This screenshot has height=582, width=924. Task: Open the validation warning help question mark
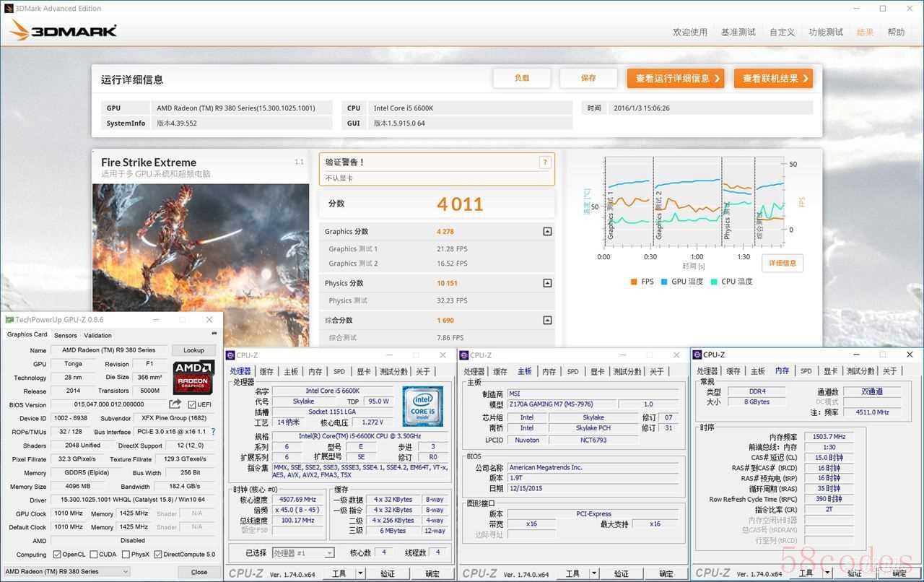pyautogui.click(x=545, y=162)
